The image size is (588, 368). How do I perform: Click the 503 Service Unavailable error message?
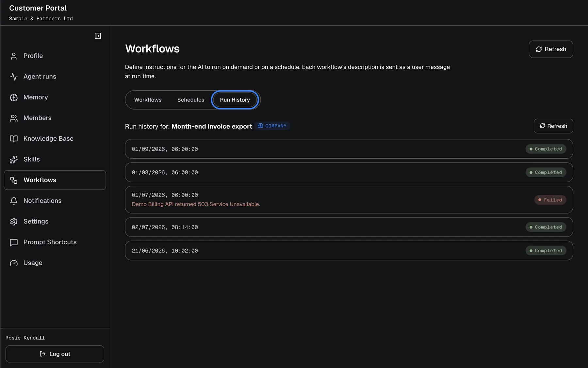pos(196,204)
